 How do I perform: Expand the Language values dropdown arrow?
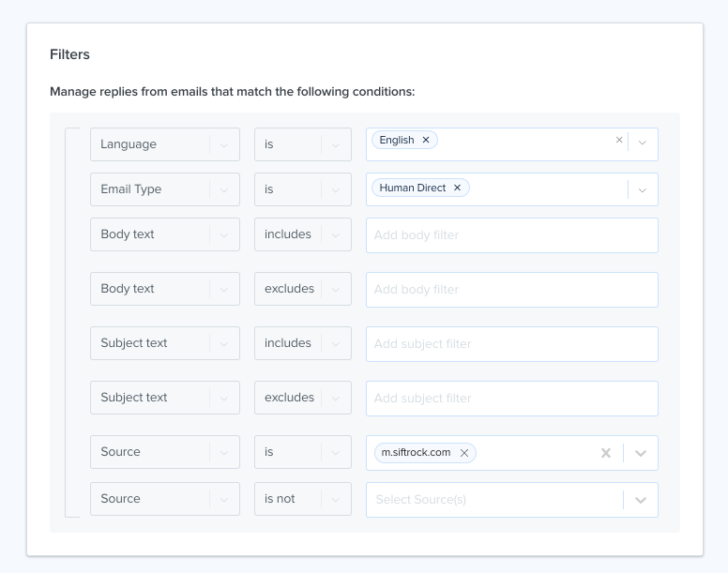point(643,143)
